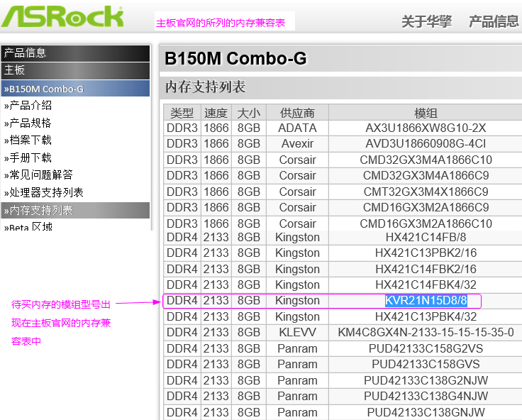Select module CMD16GX3M2A1866C9 cell
522x420 pixels.
point(426,207)
